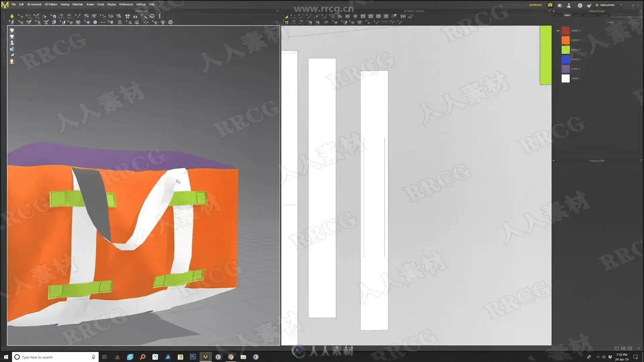
Task: Select the yellow Edit Pattern tool
Action: pyautogui.click(x=286, y=16)
